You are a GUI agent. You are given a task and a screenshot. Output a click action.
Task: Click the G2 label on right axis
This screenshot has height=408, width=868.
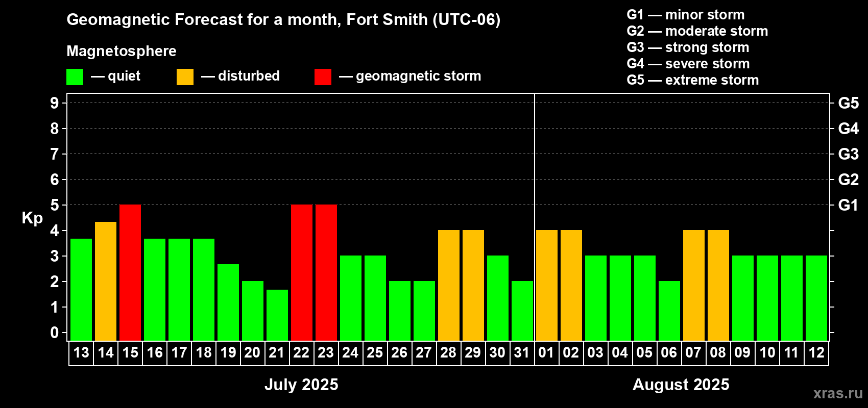coord(849,180)
